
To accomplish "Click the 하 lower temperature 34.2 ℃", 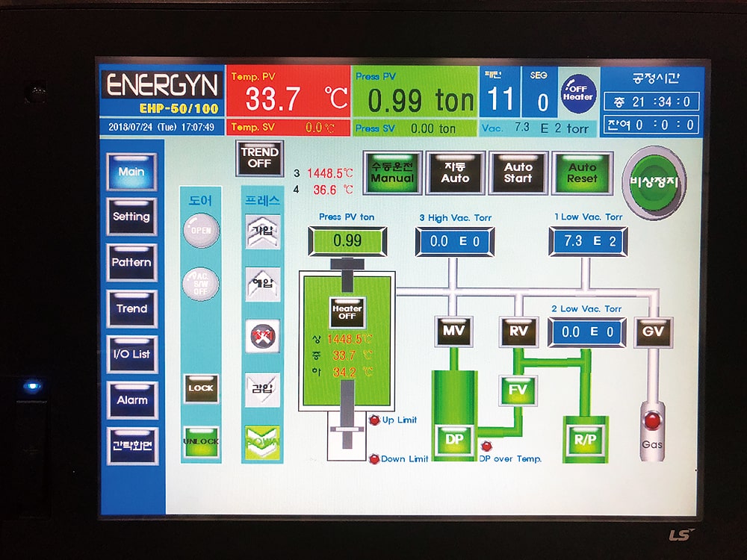I will (352, 372).
